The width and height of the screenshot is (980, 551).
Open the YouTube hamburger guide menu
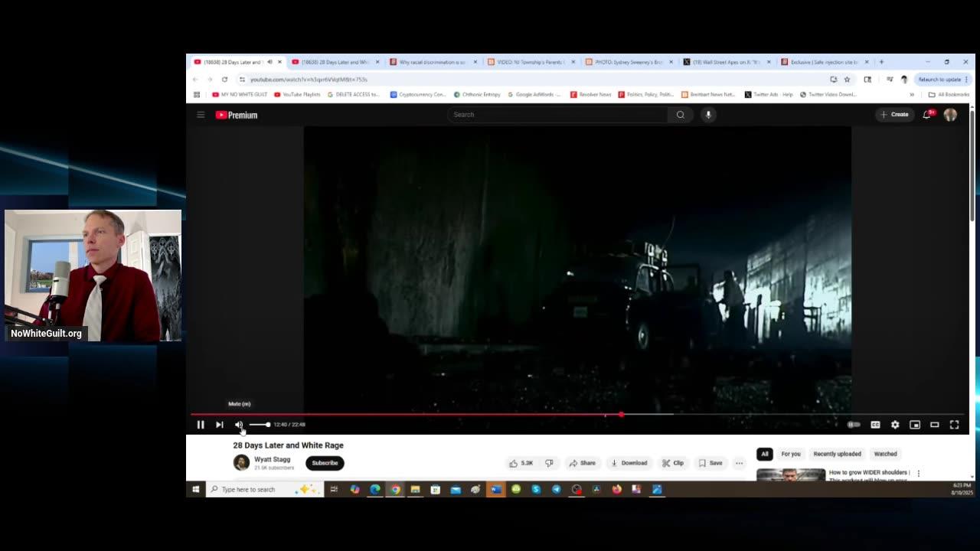(201, 115)
